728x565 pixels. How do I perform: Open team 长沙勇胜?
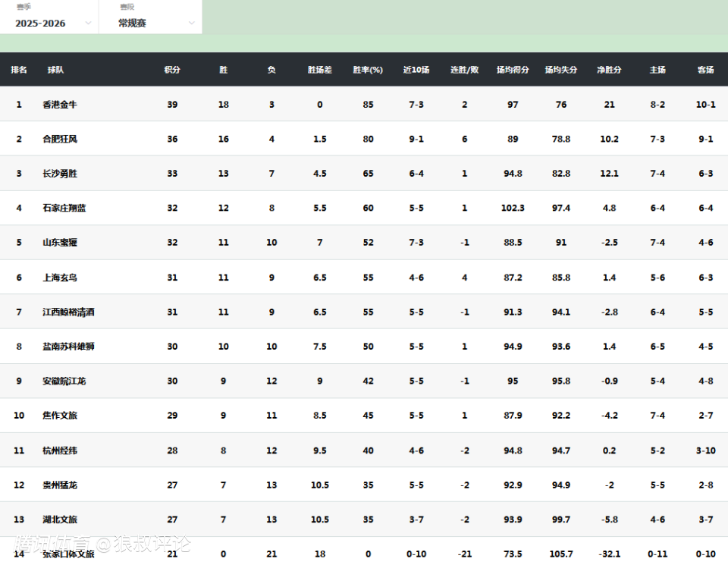click(x=60, y=174)
